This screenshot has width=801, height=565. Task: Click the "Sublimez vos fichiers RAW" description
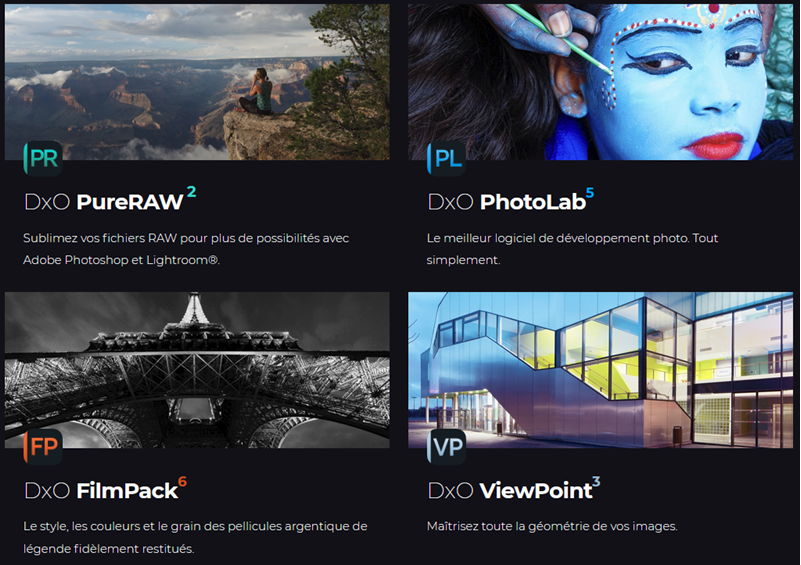(186, 249)
